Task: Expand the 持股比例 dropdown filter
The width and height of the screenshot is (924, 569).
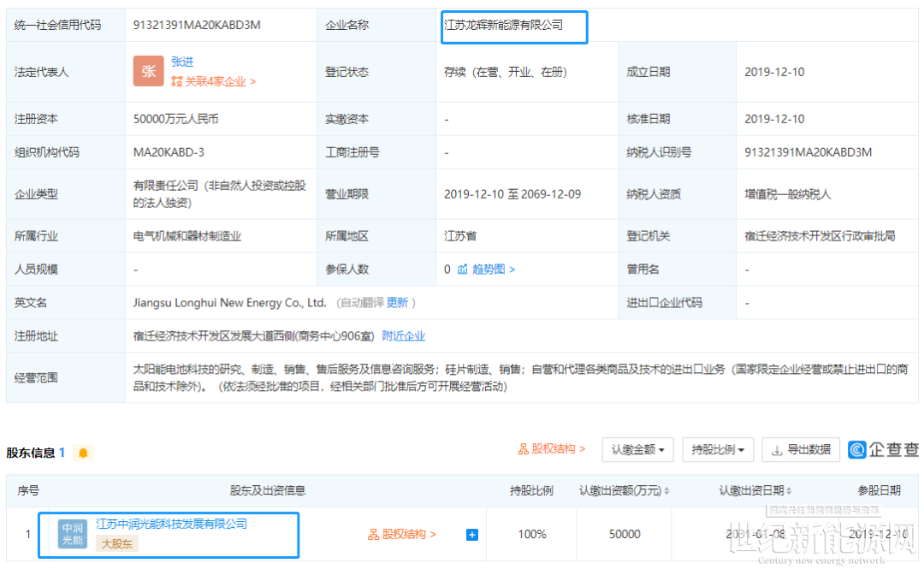Action: point(717,449)
